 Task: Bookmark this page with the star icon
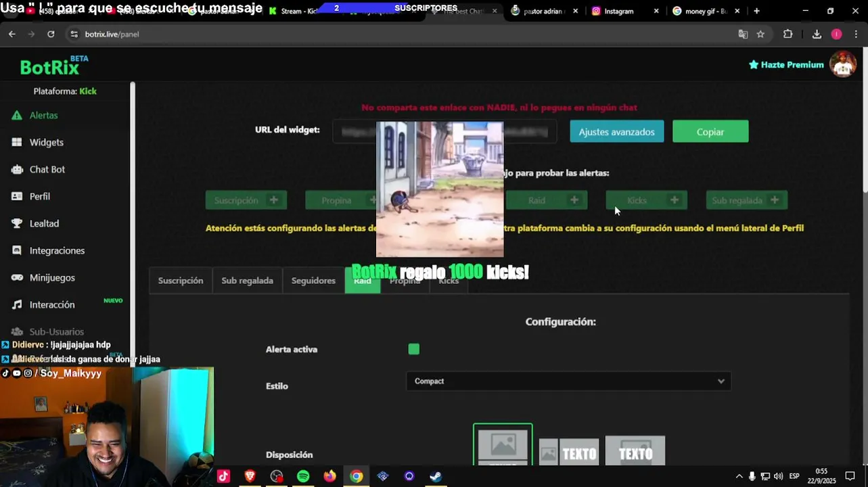(760, 34)
